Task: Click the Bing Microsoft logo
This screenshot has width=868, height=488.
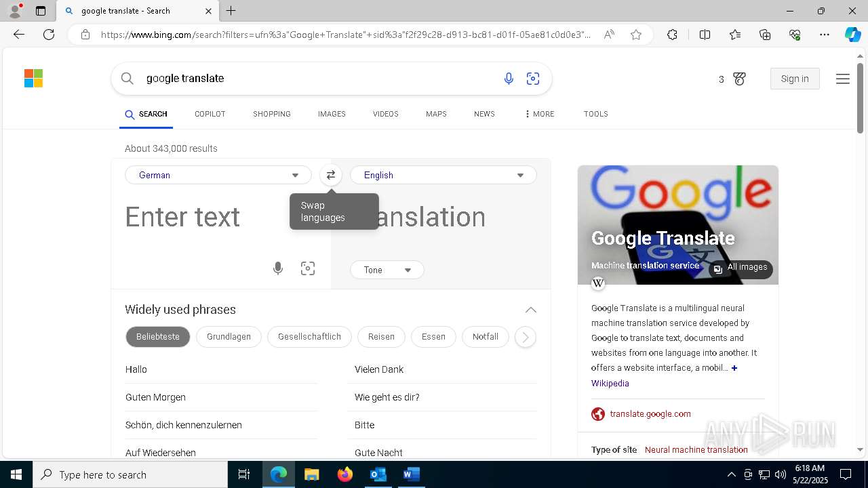Action: point(33,79)
